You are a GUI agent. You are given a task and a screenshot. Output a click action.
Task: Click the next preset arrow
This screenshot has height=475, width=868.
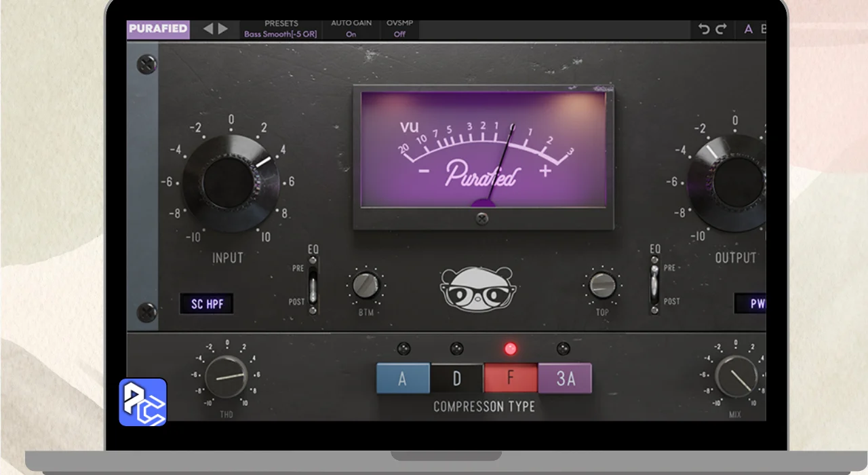(223, 28)
